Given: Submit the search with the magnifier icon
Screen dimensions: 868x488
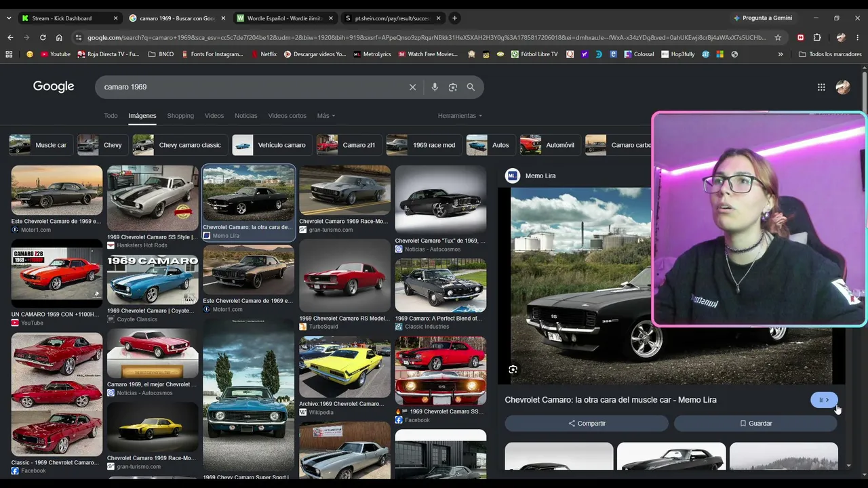Looking at the screenshot, I should 471,87.
